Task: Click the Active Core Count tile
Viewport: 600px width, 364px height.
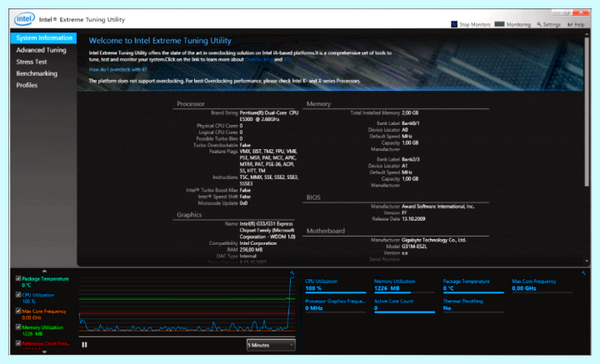Action: pos(404,305)
